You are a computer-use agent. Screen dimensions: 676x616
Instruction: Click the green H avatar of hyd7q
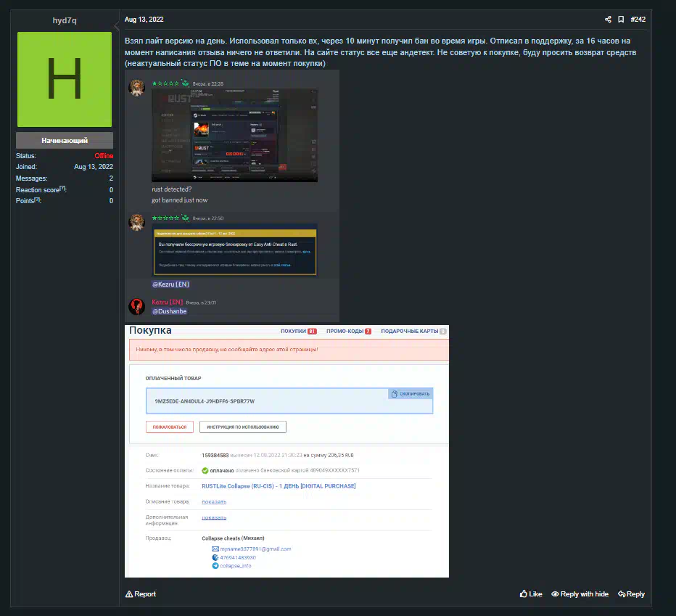(65, 79)
